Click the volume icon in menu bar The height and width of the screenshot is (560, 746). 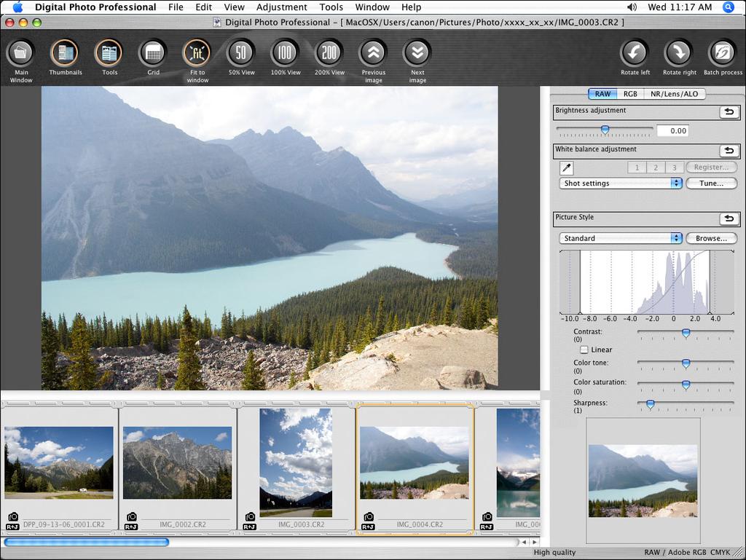point(632,7)
